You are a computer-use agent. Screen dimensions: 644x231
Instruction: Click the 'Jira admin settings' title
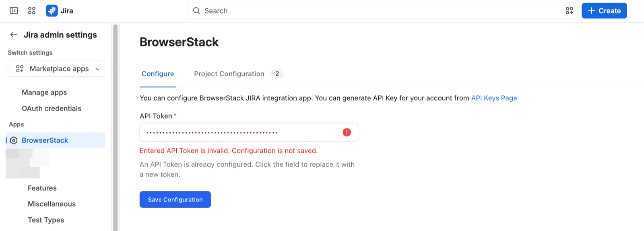60,35
